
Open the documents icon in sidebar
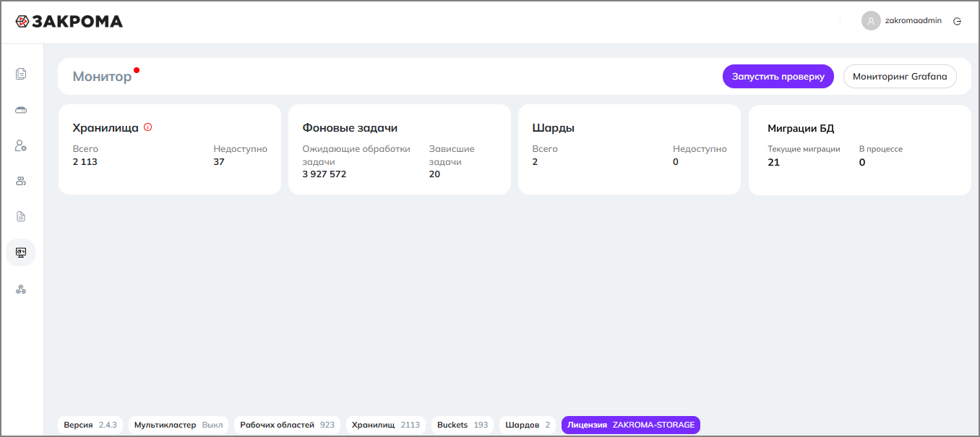pyautogui.click(x=21, y=74)
